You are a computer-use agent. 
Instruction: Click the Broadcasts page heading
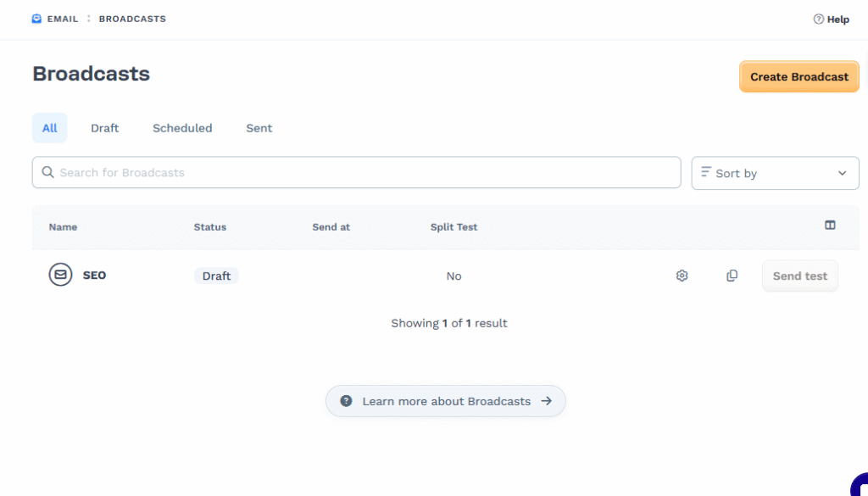click(92, 74)
